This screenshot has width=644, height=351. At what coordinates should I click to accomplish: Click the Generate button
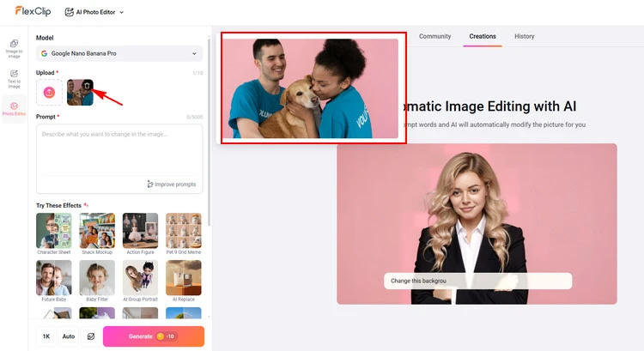154,336
